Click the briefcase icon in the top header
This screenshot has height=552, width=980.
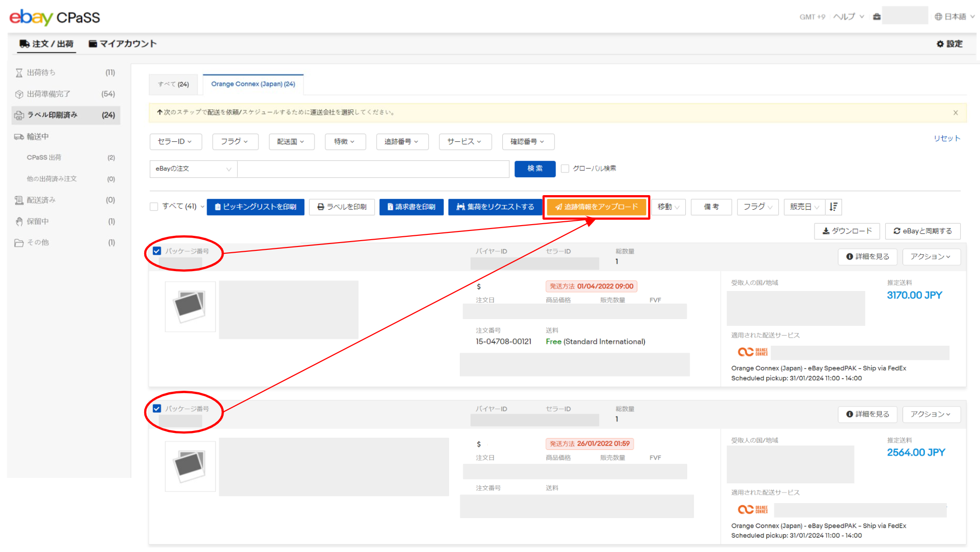click(876, 16)
